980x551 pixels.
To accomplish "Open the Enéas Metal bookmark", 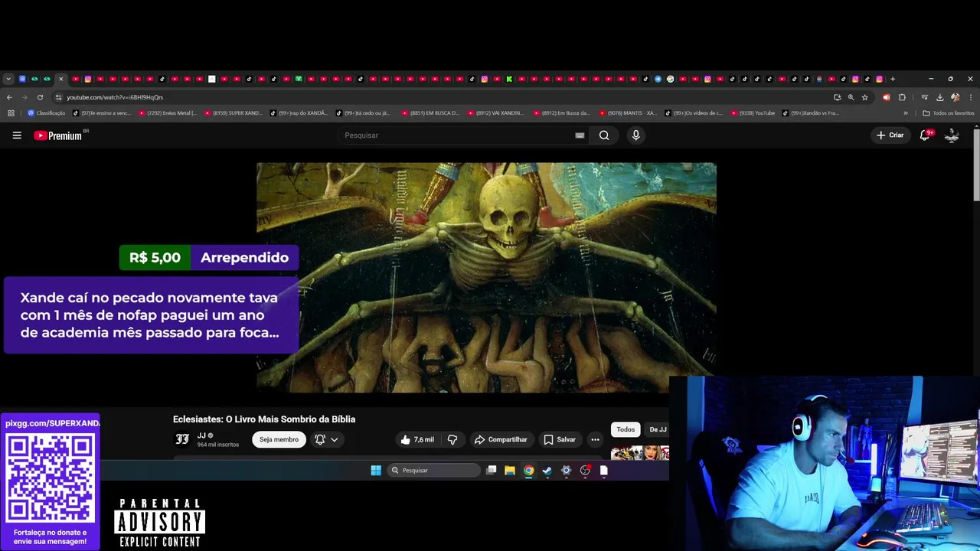I will [167, 113].
